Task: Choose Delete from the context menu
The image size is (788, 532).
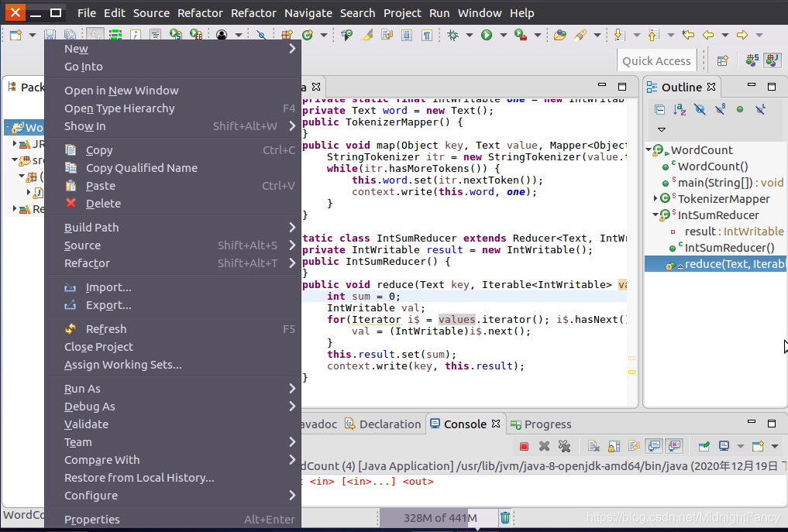Action: [174, 204]
